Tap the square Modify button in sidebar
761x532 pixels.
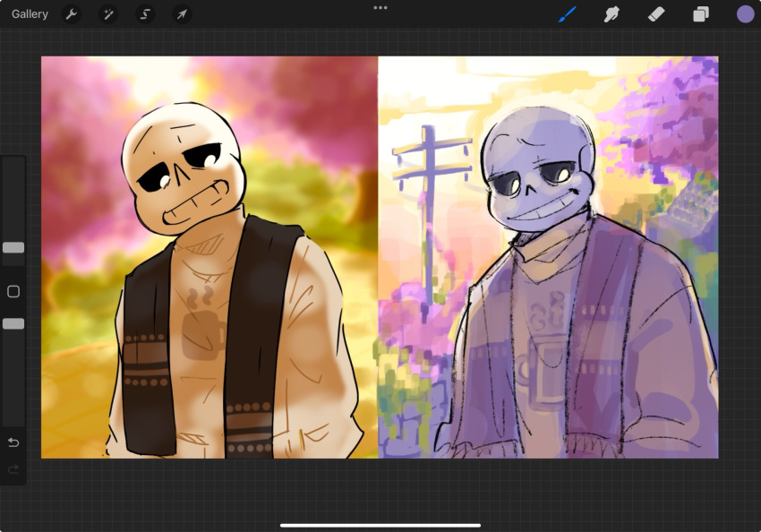coord(13,291)
